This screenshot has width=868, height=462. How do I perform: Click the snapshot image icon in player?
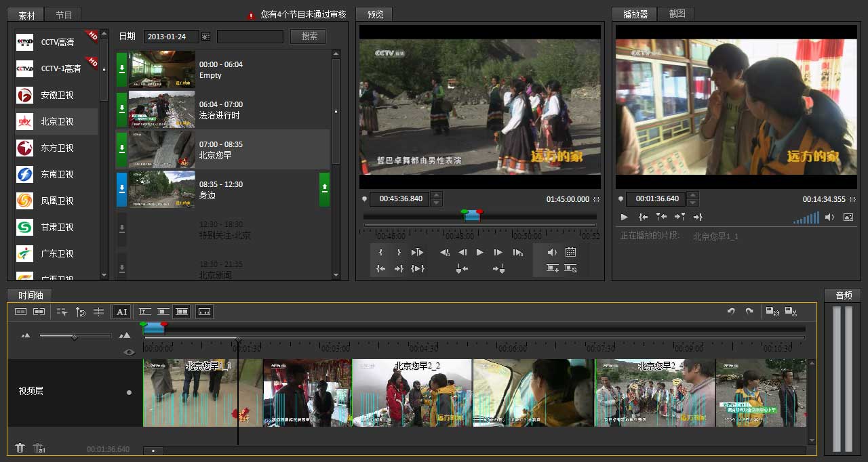[x=848, y=217]
